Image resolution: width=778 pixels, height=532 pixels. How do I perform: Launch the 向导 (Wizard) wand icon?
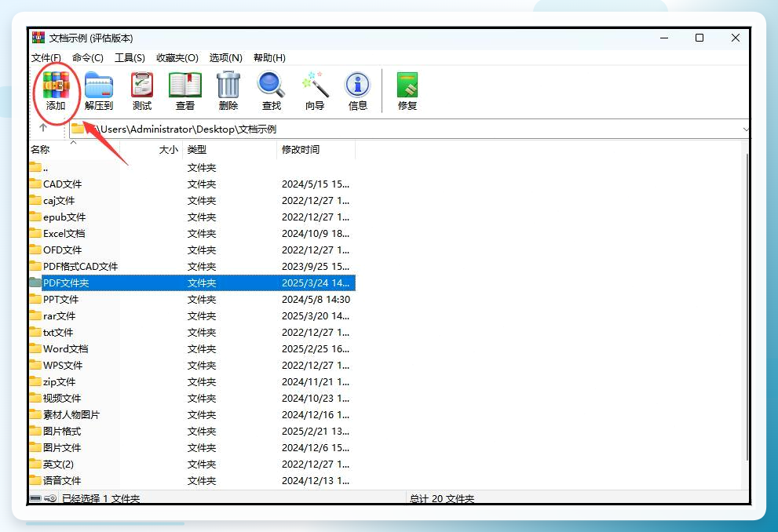[315, 91]
